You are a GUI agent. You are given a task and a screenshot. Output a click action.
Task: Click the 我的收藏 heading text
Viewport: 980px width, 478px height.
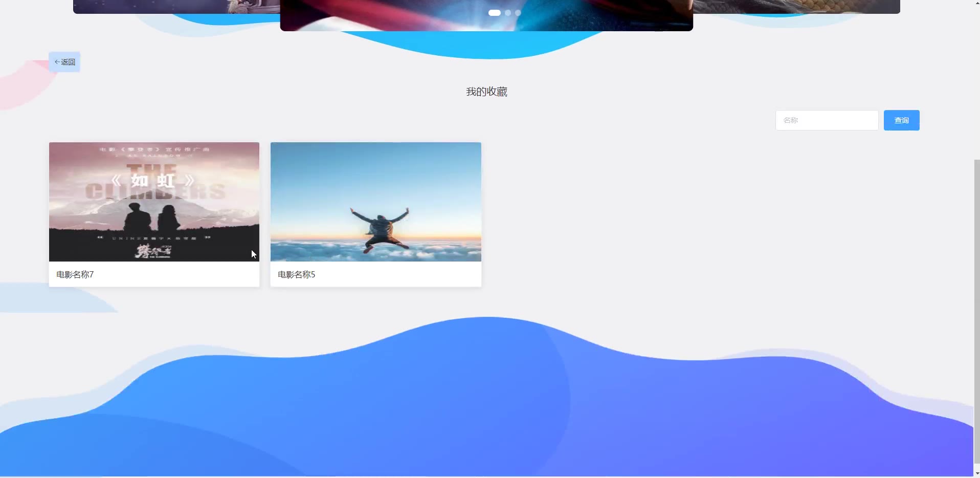(x=486, y=92)
